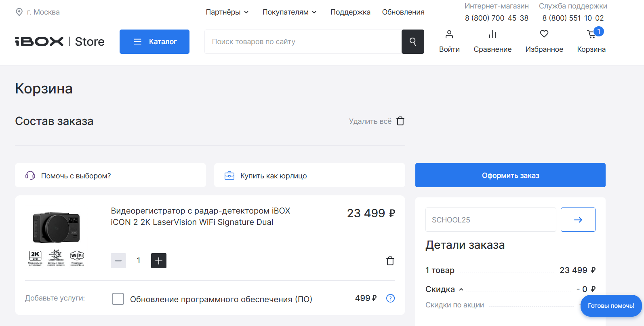Click the 2K feature badge under product
Screen dimensions: 644x326
pos(35,258)
